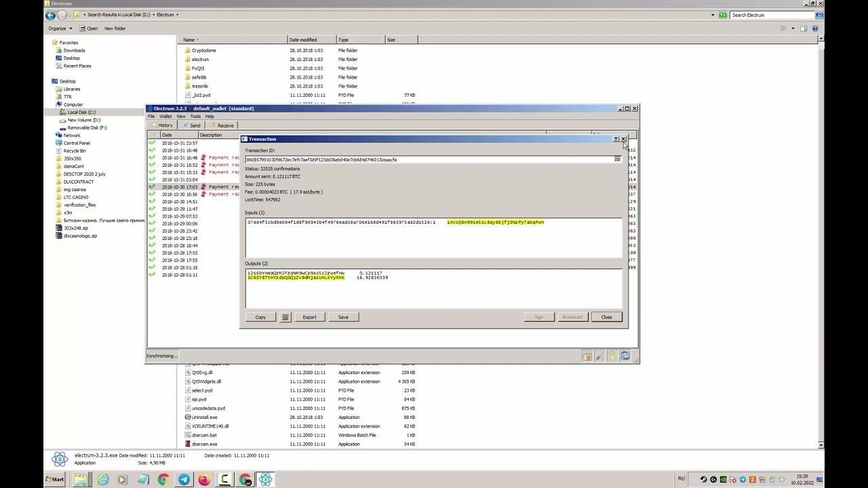Expand the dropdown arrow after Electrum breadcrumb

(x=178, y=15)
